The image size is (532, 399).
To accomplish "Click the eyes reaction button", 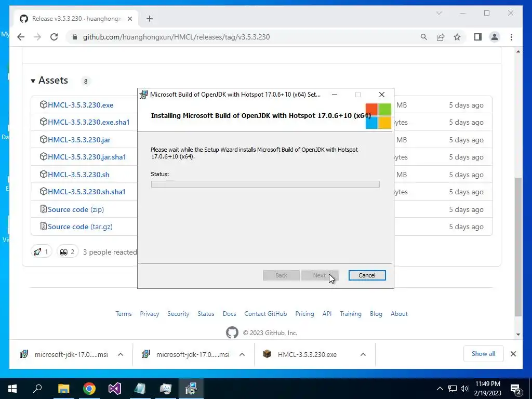I will [x=68, y=252].
